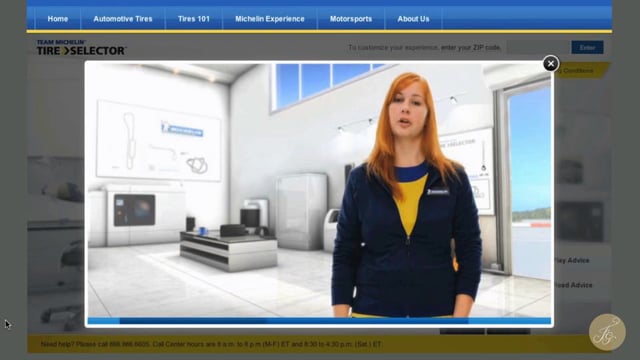
Task: Click the presenter video frame
Action: 319,190
